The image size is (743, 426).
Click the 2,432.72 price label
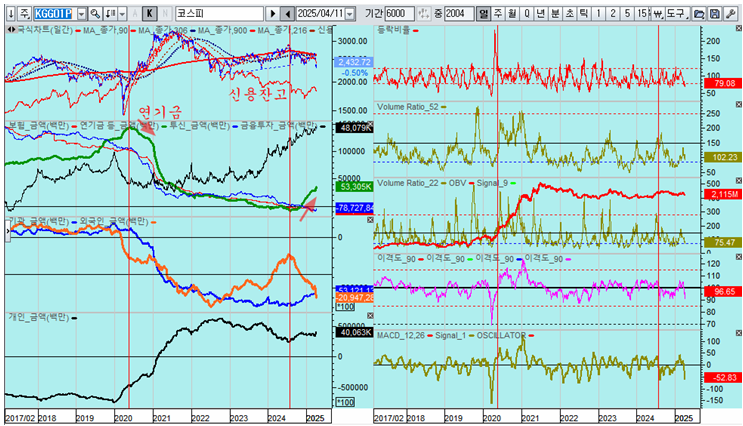[354, 62]
